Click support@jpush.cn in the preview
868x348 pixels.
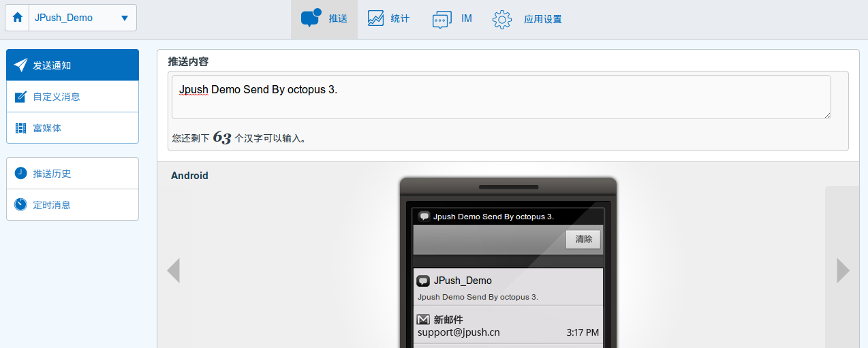coord(459,332)
